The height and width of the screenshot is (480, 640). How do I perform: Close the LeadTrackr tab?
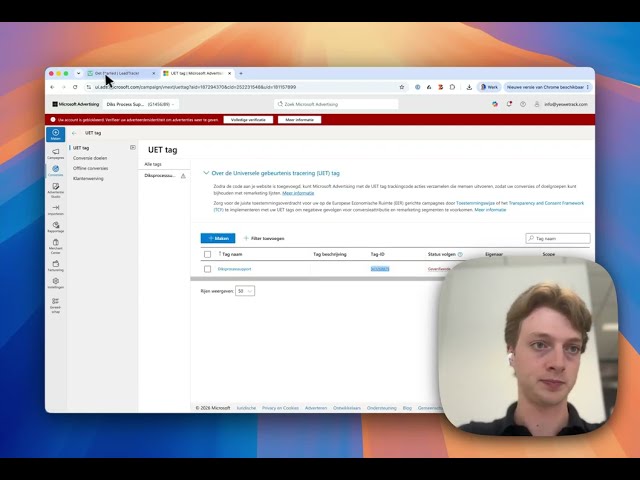coord(153,73)
